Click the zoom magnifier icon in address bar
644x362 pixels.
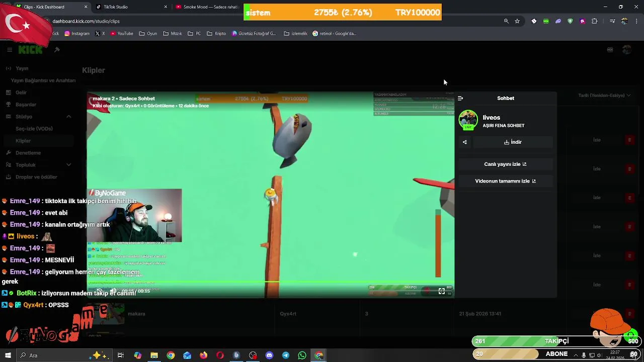click(x=506, y=21)
